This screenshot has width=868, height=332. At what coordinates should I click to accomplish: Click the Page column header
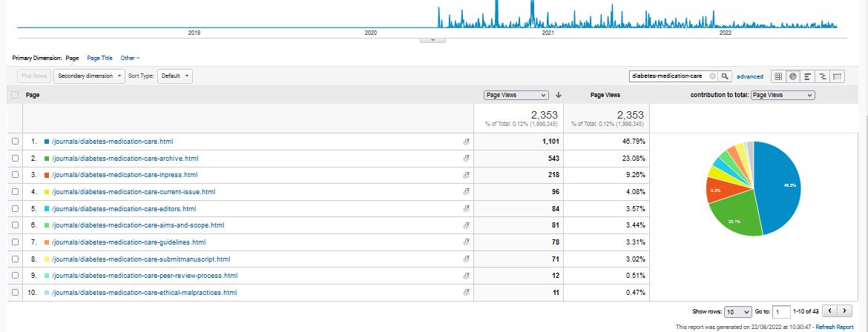point(33,95)
